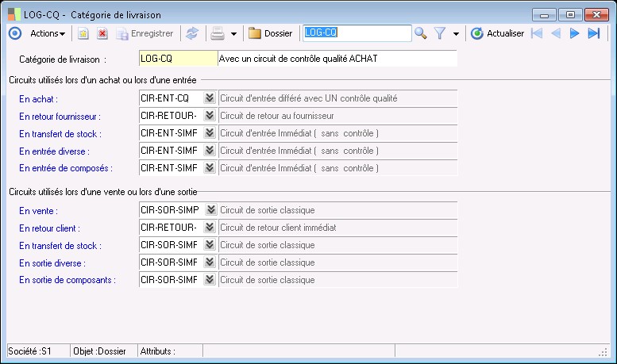Click the En entrée de composés label
The height and width of the screenshot is (364, 617).
pos(66,168)
